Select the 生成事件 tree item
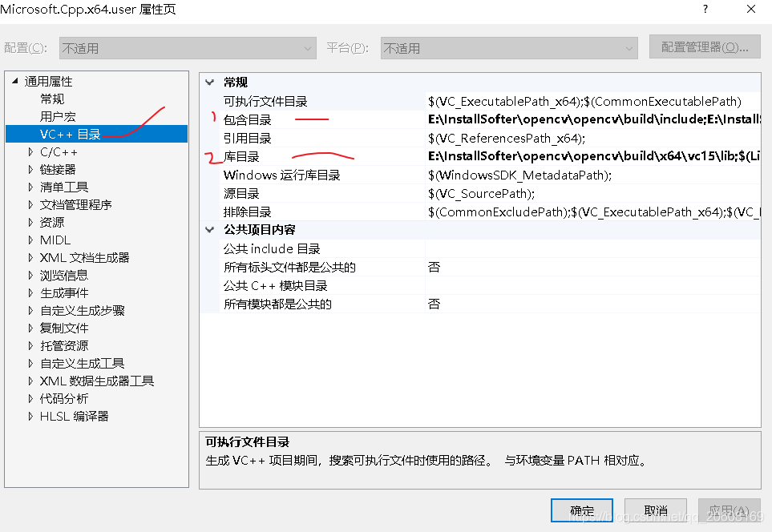 64,292
